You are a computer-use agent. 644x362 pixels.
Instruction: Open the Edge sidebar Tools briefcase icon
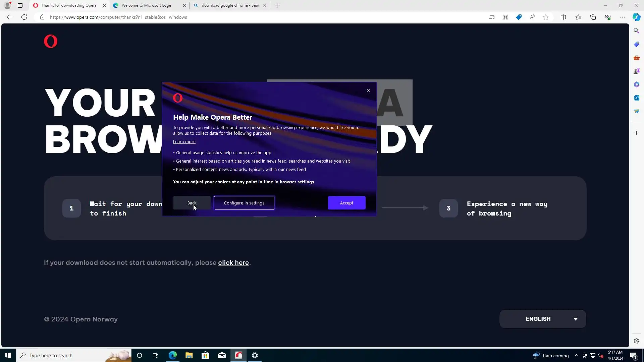click(636, 58)
